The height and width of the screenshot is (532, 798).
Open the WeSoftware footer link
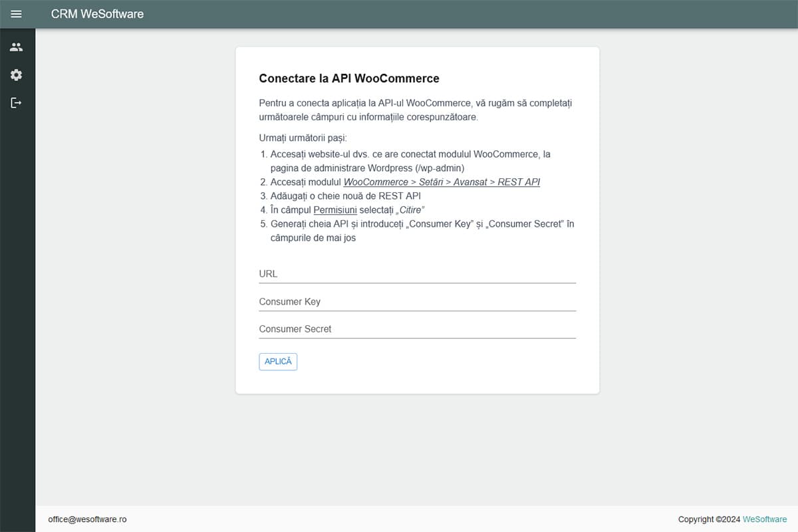click(765, 519)
